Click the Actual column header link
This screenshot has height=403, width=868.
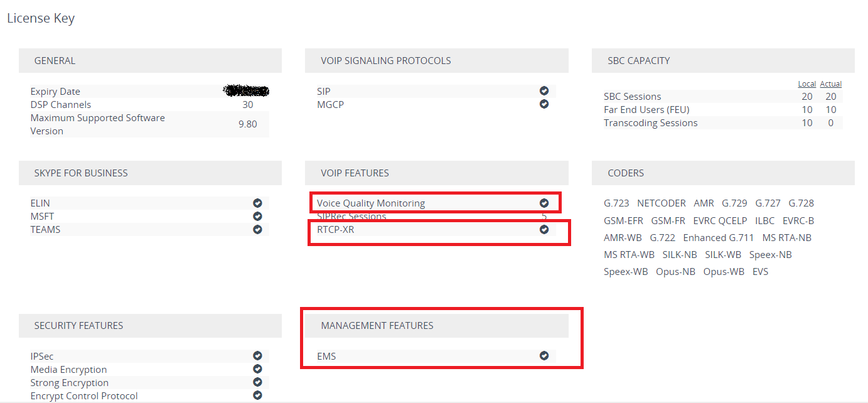click(x=830, y=83)
